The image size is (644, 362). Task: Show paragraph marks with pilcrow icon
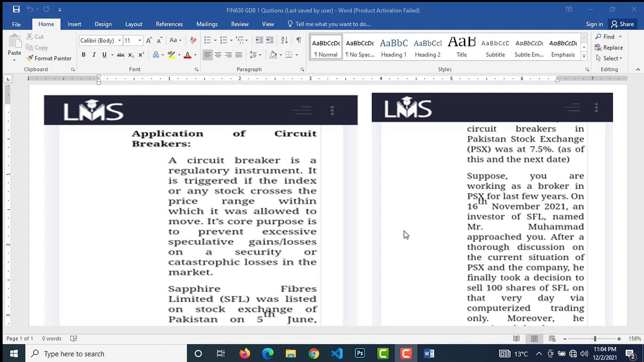point(298,40)
